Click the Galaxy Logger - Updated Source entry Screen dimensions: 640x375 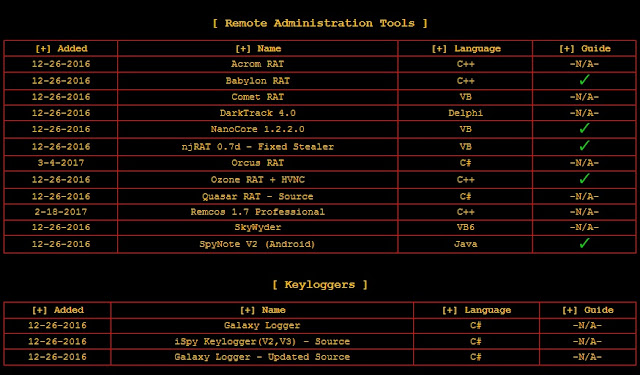pos(262,357)
